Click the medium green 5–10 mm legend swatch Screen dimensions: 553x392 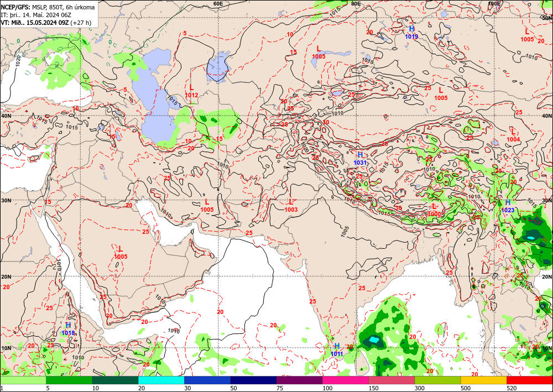69,380
